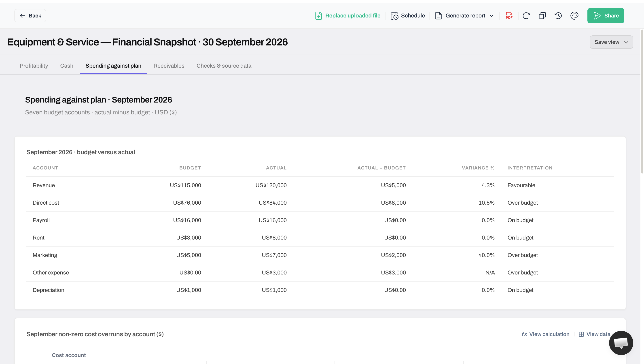644x364 pixels.
Task: Click the VARIANCE % column header
Action: click(x=478, y=168)
